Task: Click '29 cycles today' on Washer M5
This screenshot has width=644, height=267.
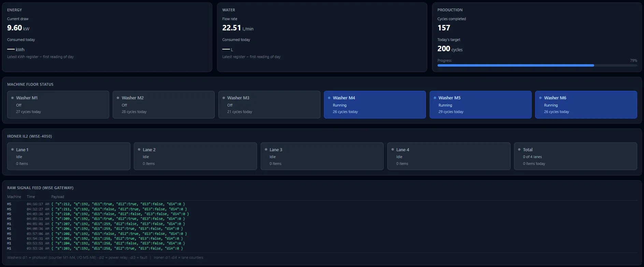Action: pos(451,112)
